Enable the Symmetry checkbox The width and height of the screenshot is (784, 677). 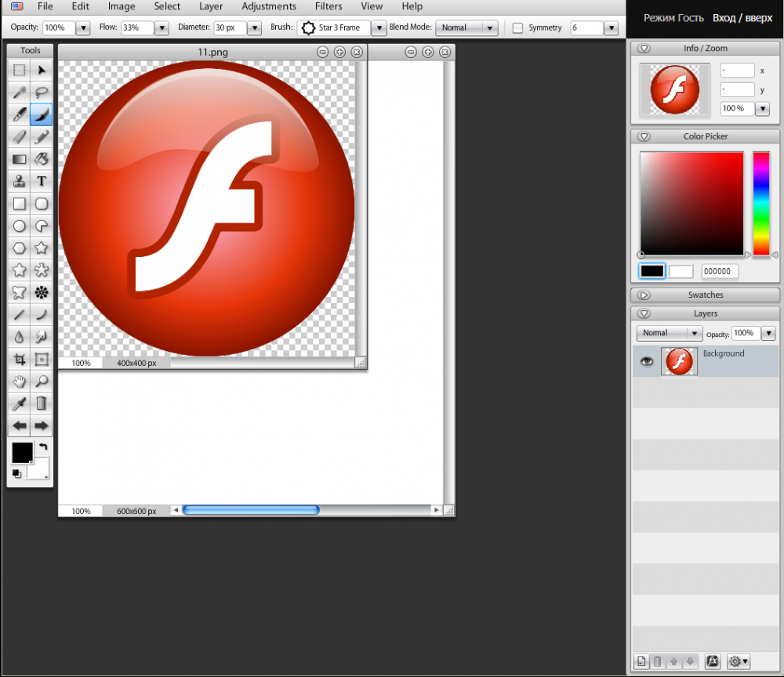[x=517, y=28]
